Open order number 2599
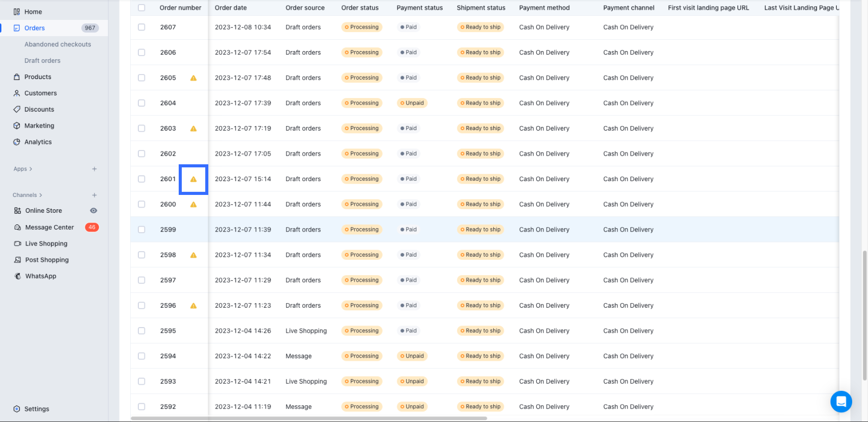The width and height of the screenshot is (868, 422). tap(168, 230)
